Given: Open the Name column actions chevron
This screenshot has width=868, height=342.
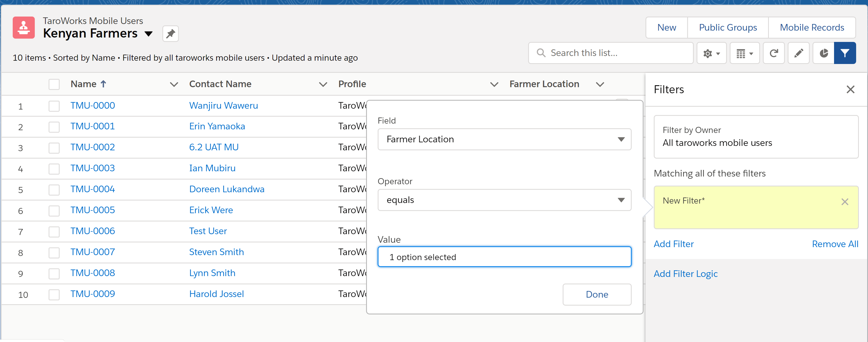Looking at the screenshot, I should coord(174,84).
